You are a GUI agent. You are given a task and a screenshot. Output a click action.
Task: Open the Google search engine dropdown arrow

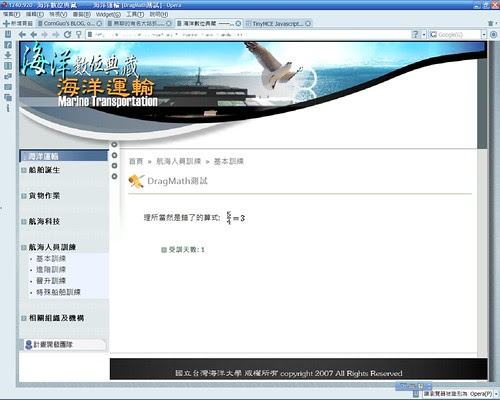484,34
